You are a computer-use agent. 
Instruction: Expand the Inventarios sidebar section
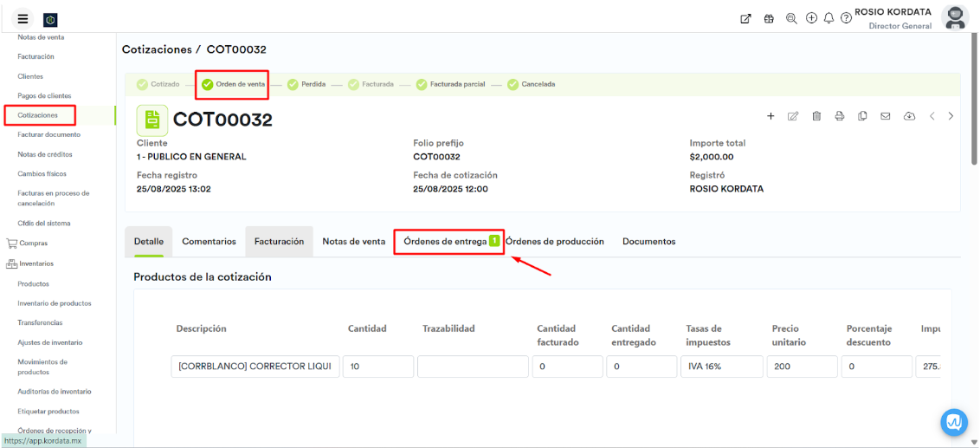pyautogui.click(x=35, y=263)
